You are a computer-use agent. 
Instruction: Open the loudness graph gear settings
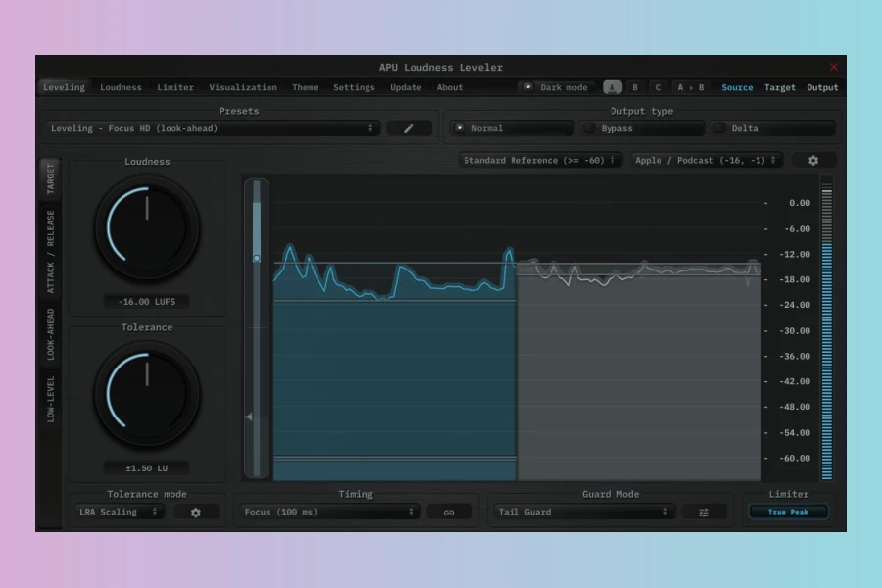812,160
